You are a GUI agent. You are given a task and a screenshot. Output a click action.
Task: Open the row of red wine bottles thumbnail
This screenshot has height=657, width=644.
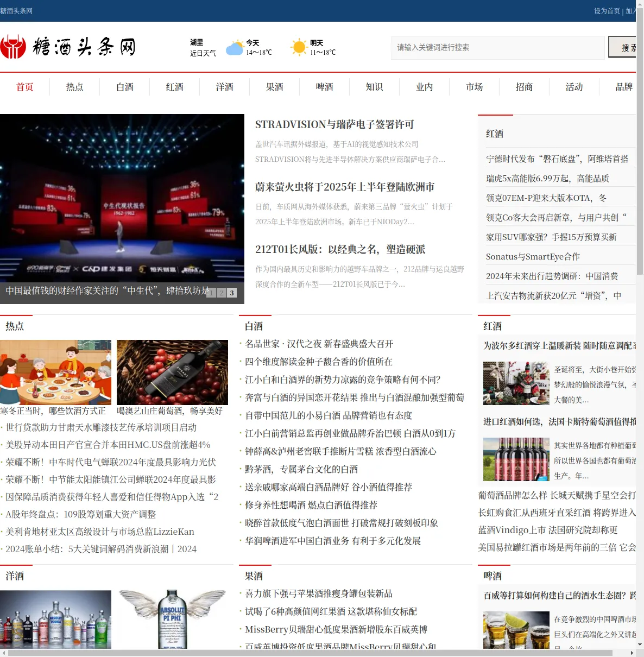[516, 459]
